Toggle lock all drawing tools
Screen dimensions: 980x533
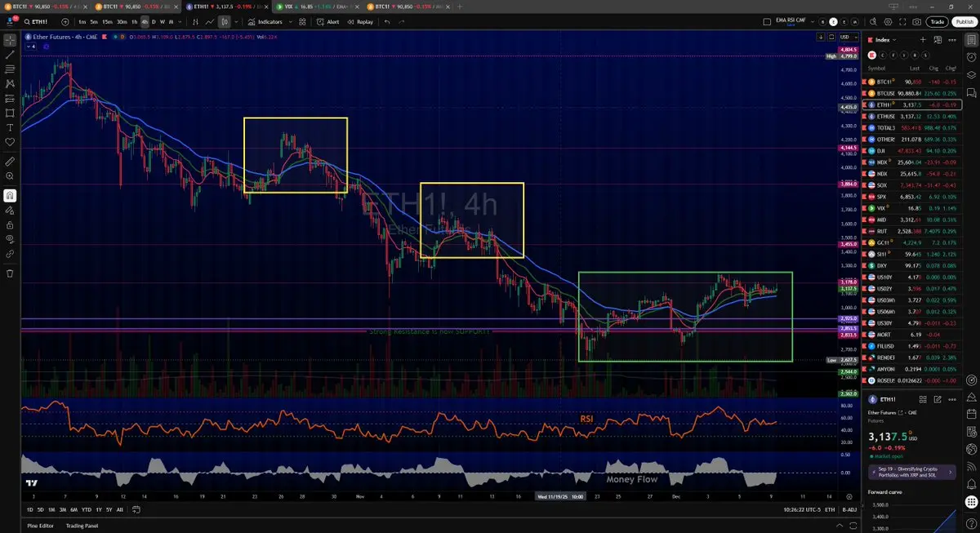pos(10,224)
